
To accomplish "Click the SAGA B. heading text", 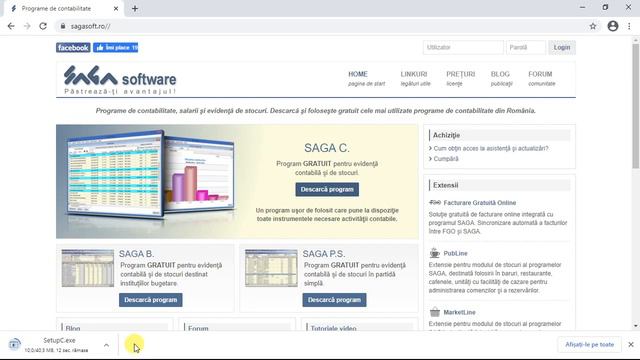I will coord(136,253).
